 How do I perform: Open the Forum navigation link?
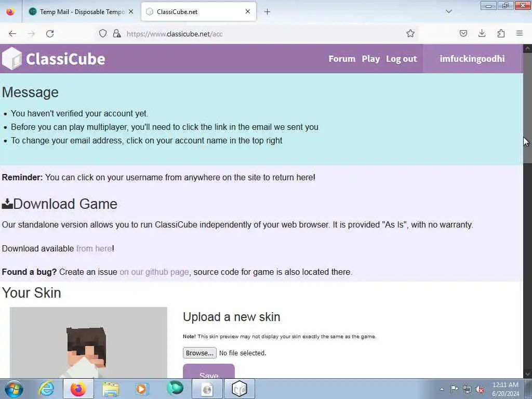(342, 59)
